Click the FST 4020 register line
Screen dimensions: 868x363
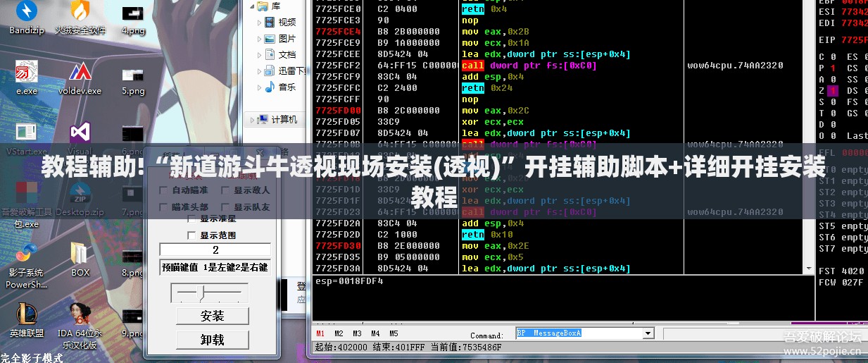[x=842, y=271]
